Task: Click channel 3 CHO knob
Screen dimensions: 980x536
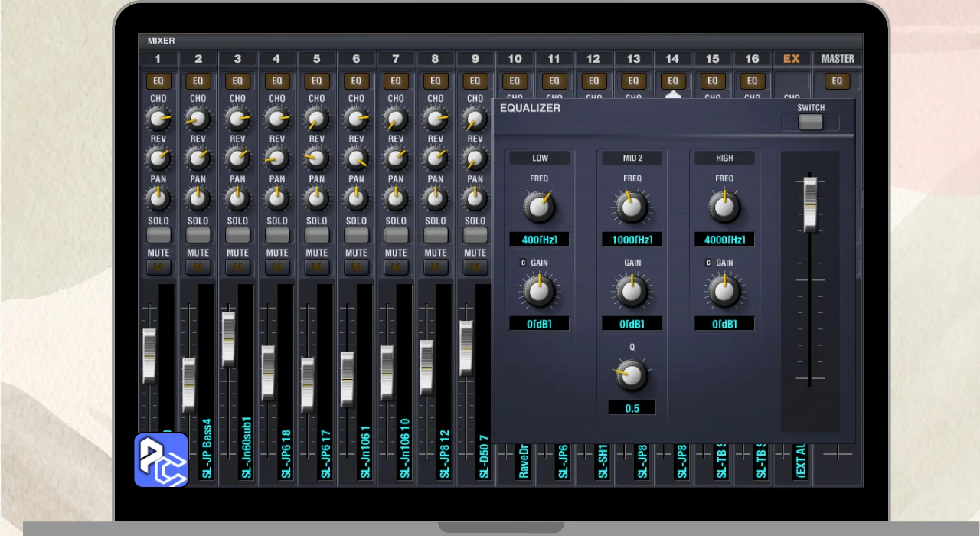Action: pyautogui.click(x=237, y=119)
